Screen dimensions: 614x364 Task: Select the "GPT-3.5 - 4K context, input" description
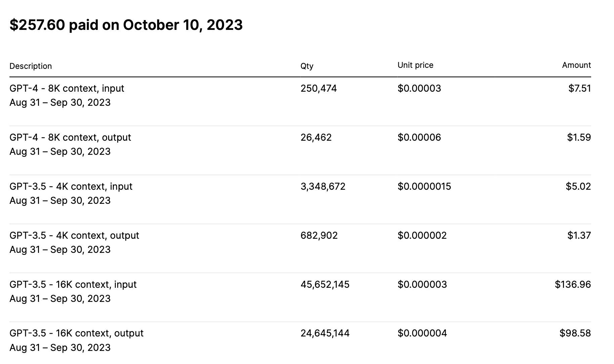click(x=71, y=186)
